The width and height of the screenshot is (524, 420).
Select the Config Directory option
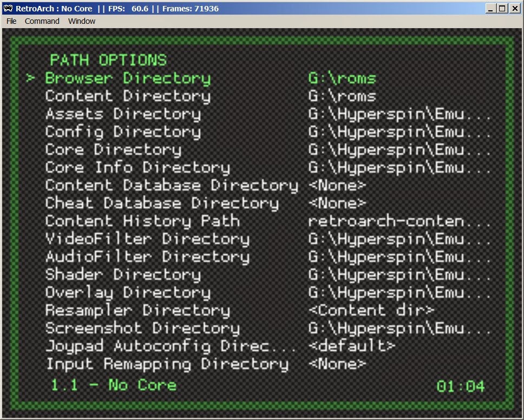point(123,132)
